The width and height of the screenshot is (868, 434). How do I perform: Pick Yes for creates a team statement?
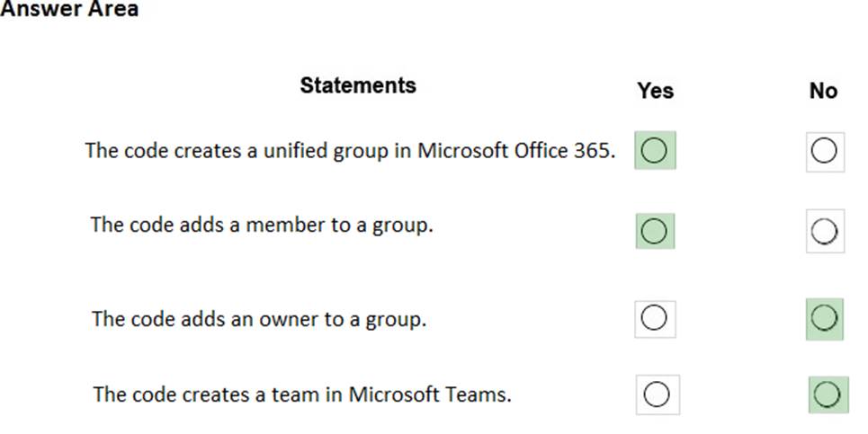657,394
